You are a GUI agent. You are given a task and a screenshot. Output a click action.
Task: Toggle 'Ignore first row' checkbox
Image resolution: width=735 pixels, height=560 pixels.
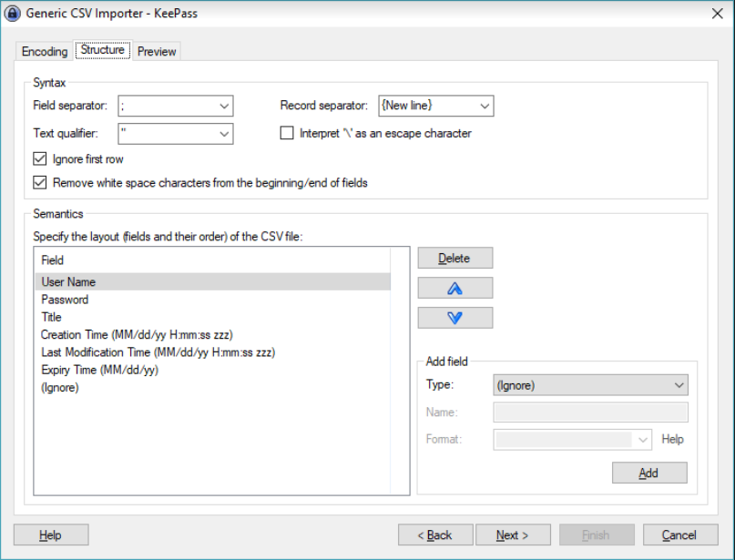click(x=40, y=158)
